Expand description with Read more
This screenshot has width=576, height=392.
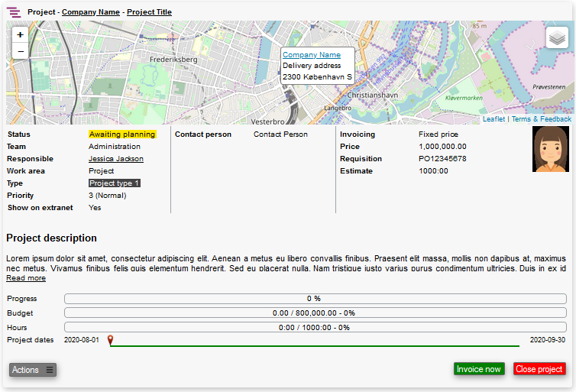[26, 278]
